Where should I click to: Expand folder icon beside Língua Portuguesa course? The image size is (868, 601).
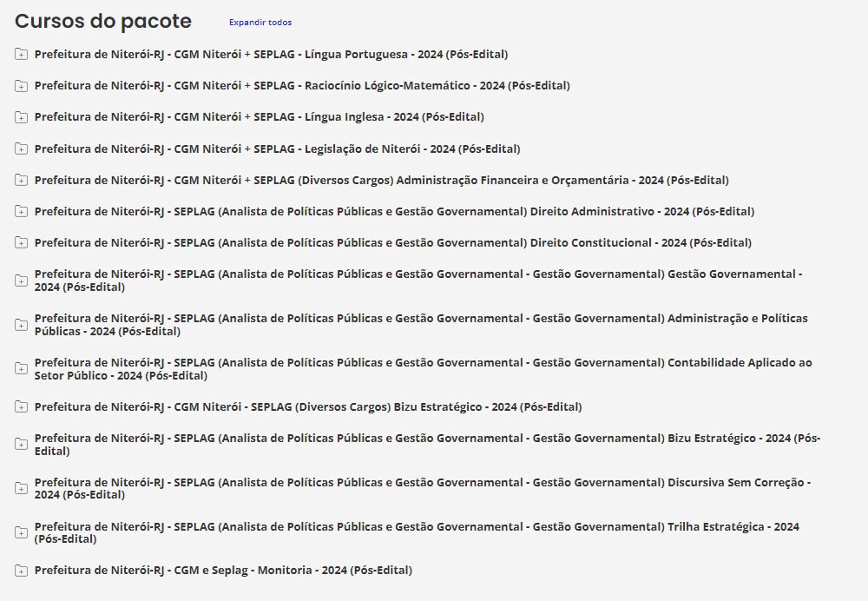click(22, 55)
